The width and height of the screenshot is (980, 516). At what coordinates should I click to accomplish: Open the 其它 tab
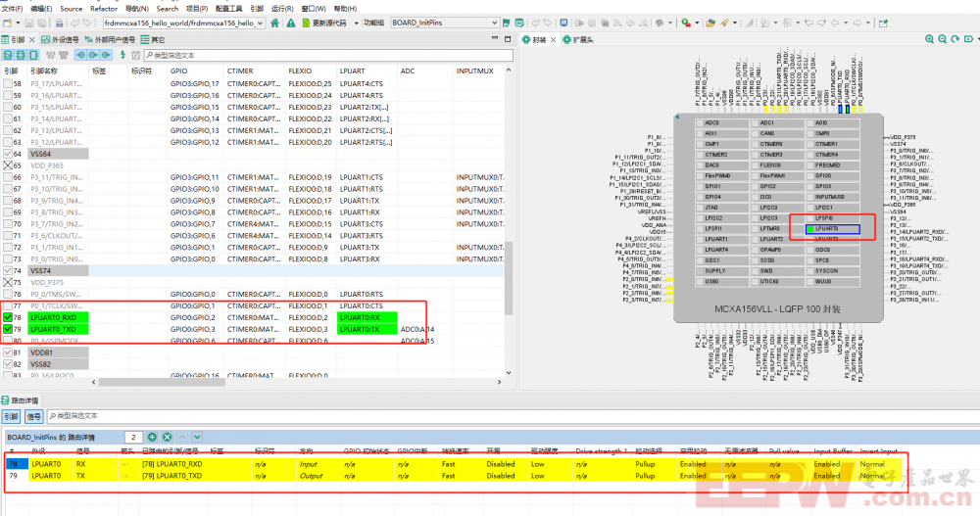(153, 39)
